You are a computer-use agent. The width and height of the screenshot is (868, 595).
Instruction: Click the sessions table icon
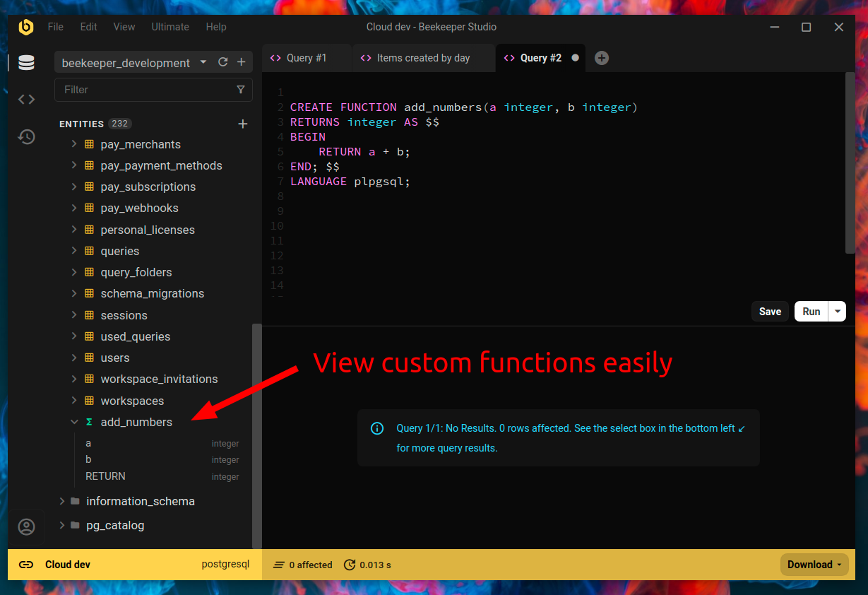click(89, 315)
